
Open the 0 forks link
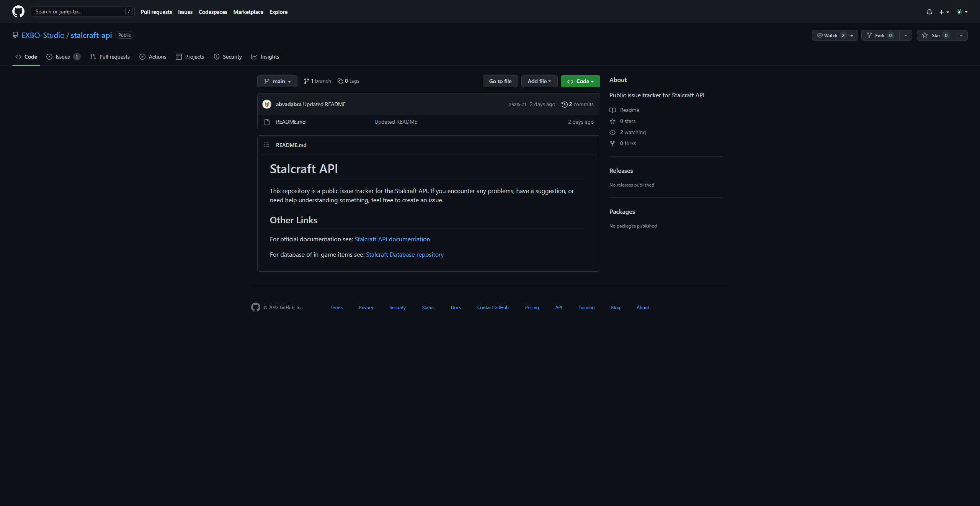[x=623, y=143]
